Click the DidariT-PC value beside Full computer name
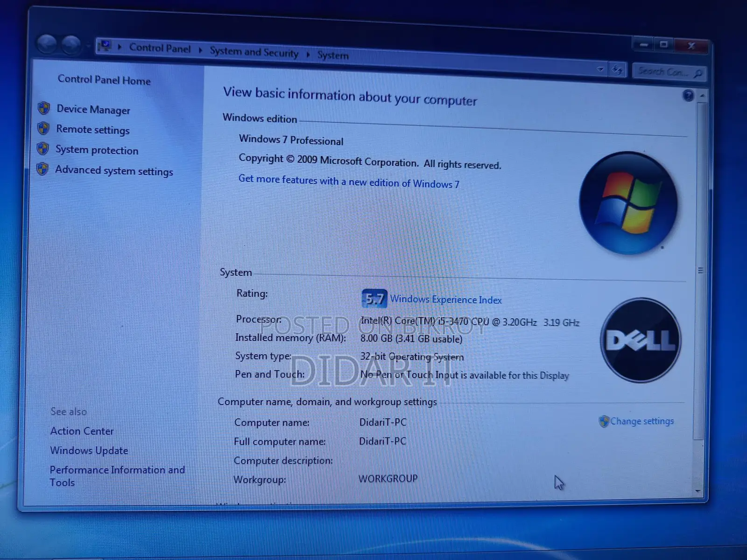This screenshot has height=560, width=747. (x=382, y=441)
